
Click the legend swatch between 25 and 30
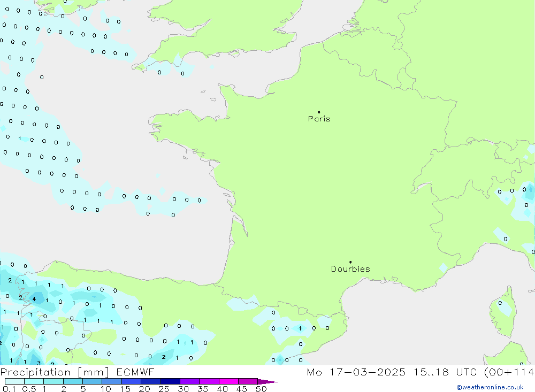coord(170,381)
